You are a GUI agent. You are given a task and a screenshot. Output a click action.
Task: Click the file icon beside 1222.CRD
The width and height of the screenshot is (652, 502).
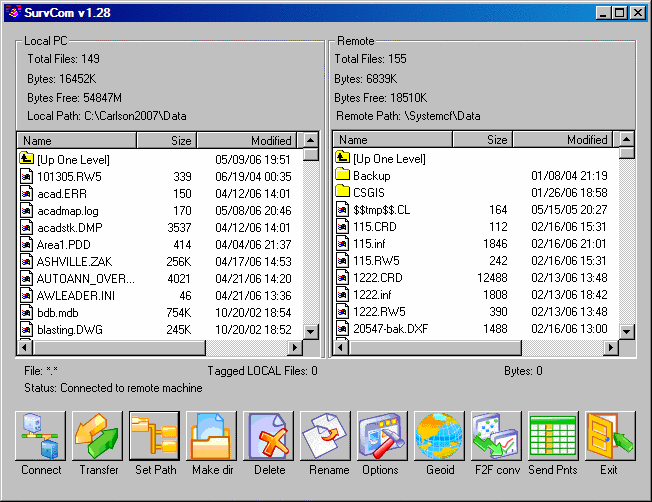(343, 277)
